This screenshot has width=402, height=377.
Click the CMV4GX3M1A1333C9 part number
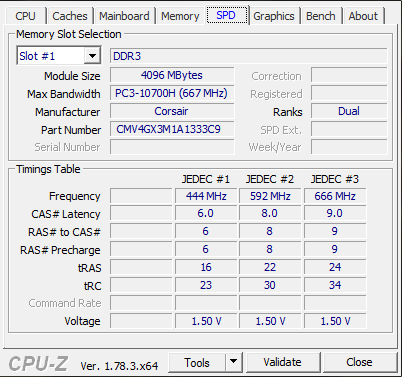click(172, 129)
